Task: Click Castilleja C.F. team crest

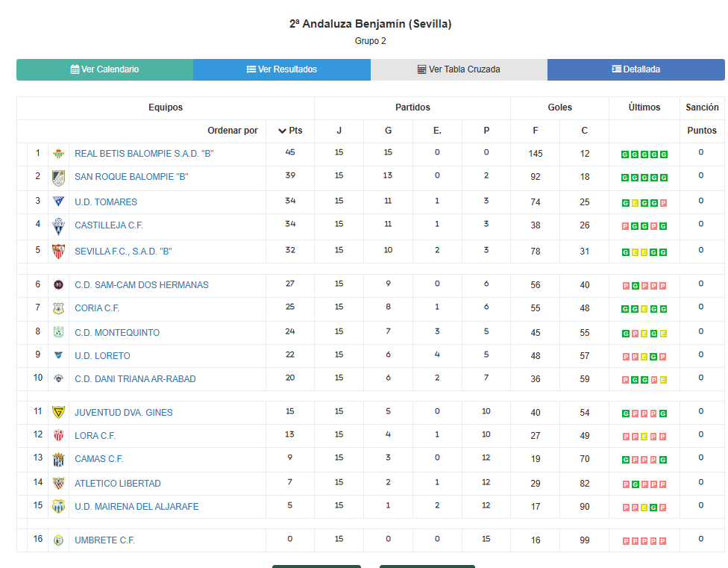Action: pos(58,227)
